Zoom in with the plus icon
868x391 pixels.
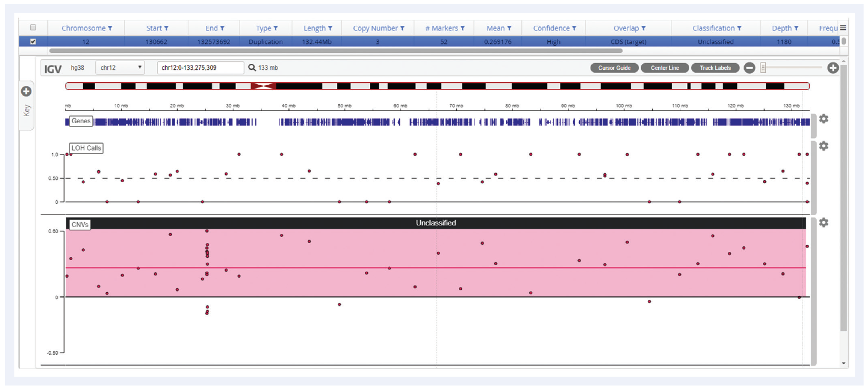click(x=833, y=68)
